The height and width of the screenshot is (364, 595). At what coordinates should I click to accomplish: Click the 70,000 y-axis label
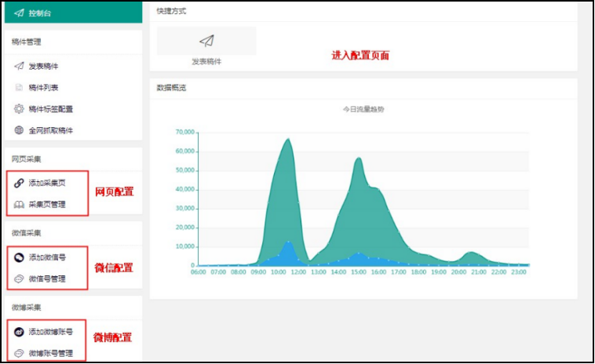pos(184,133)
